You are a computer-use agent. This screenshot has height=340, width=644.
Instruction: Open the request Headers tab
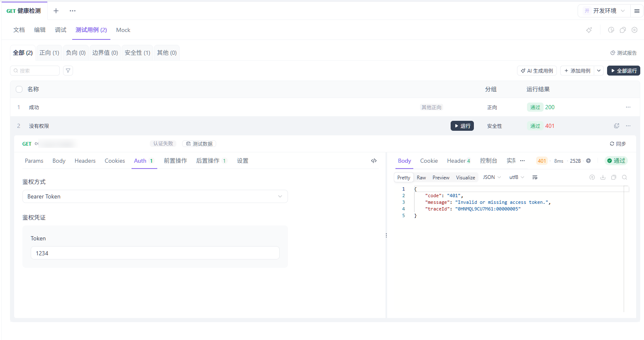tap(85, 161)
